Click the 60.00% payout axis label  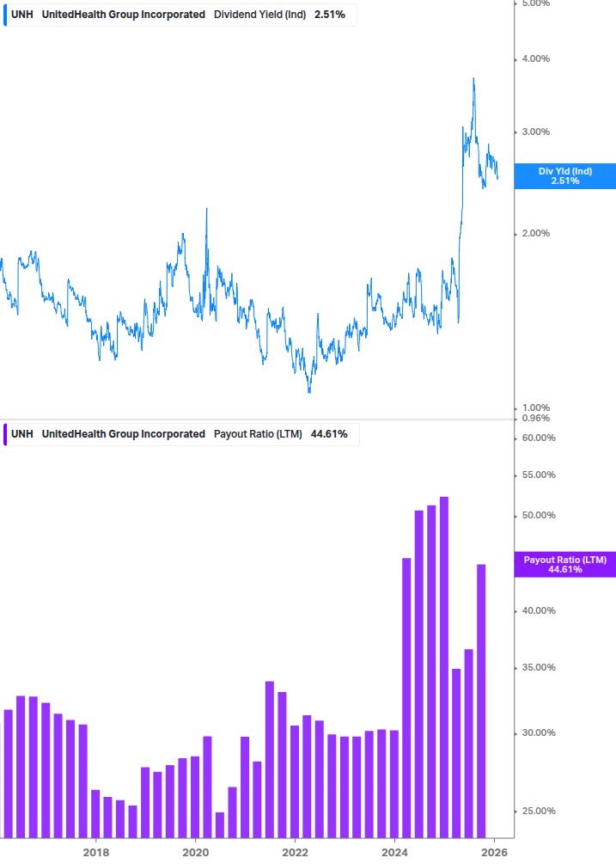tap(539, 438)
